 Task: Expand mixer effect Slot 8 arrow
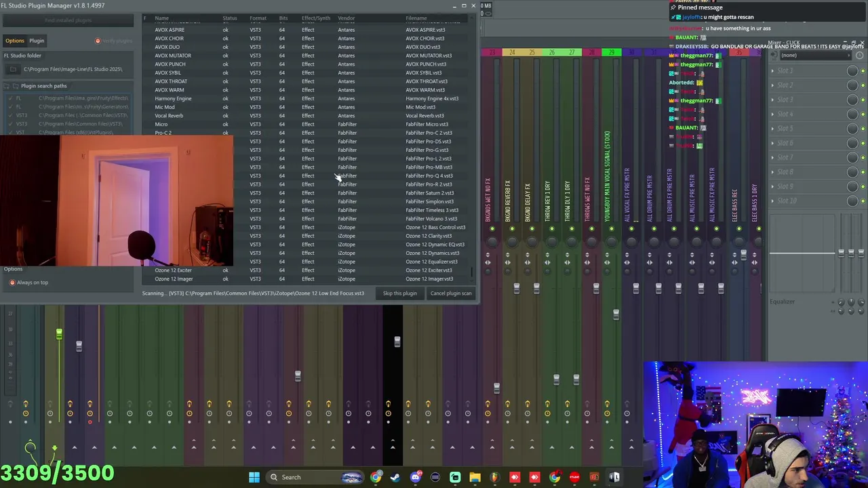click(772, 171)
